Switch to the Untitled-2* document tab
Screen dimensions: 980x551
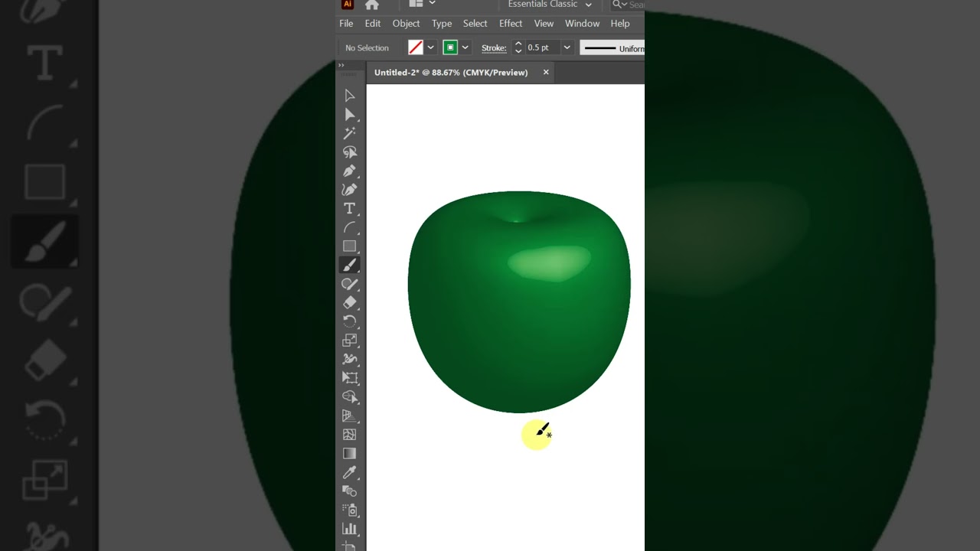tap(451, 73)
